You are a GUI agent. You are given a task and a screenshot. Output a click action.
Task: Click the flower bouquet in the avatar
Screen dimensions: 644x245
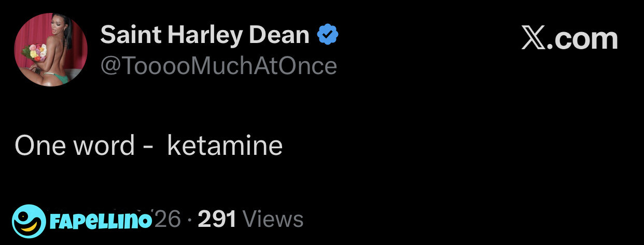pyautogui.click(x=35, y=52)
